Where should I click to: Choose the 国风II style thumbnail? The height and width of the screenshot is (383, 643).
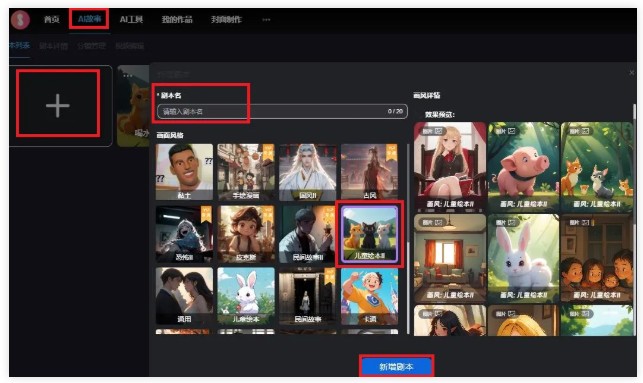pos(308,172)
